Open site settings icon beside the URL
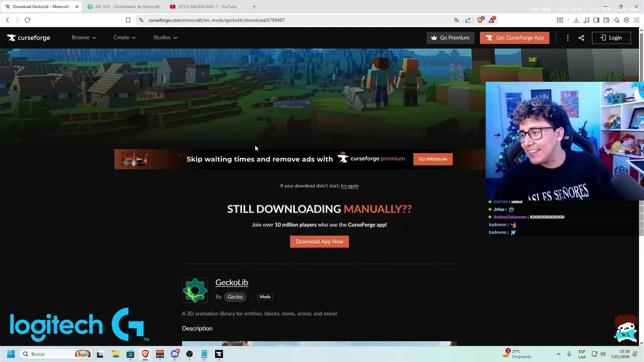The width and height of the screenshot is (644, 362). point(141,20)
